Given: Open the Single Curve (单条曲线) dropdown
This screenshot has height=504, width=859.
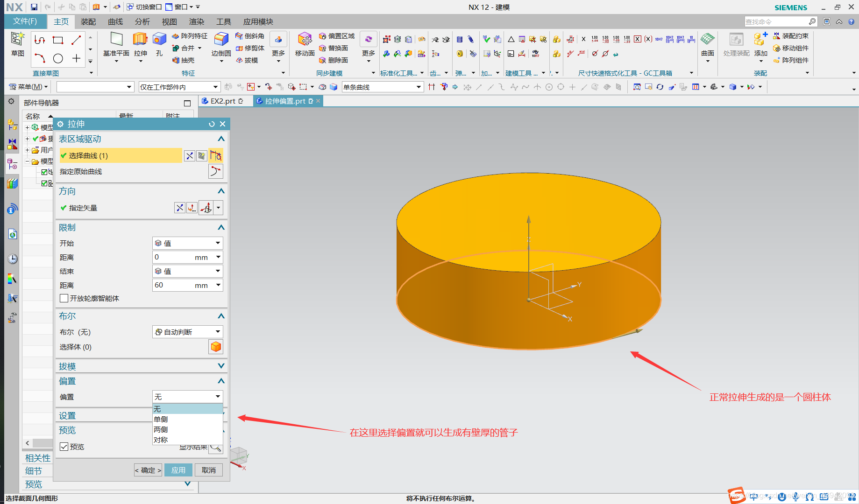Looking at the screenshot, I should 383,87.
